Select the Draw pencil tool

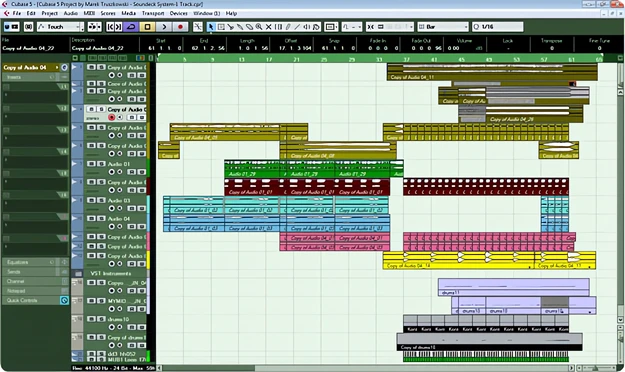point(288,27)
